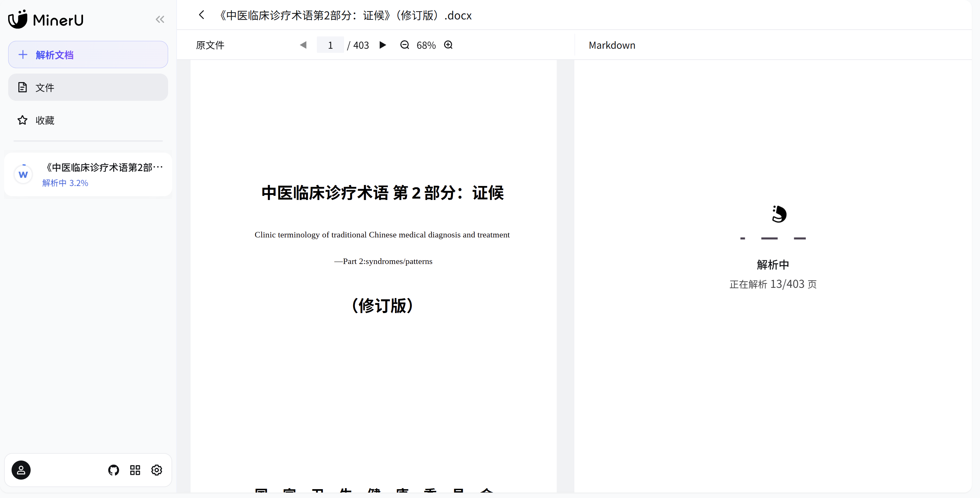
Task: Go back using the left arrow
Action: click(202, 15)
